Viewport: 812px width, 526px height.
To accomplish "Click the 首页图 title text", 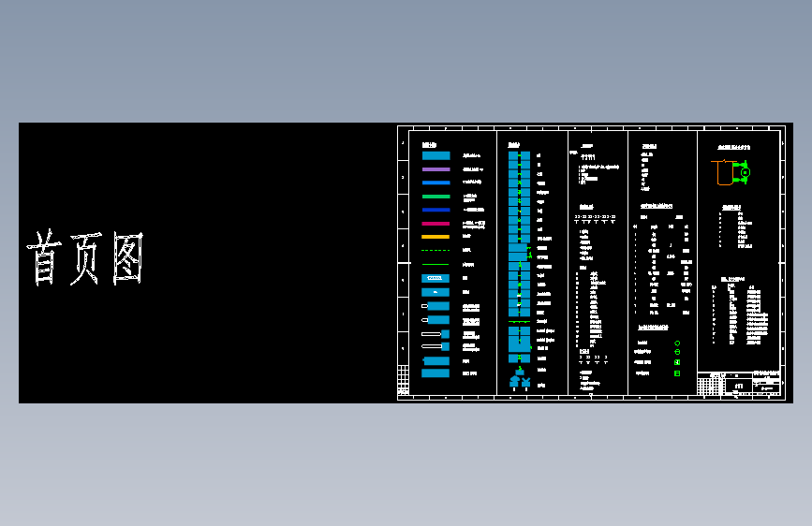I will [x=84, y=257].
